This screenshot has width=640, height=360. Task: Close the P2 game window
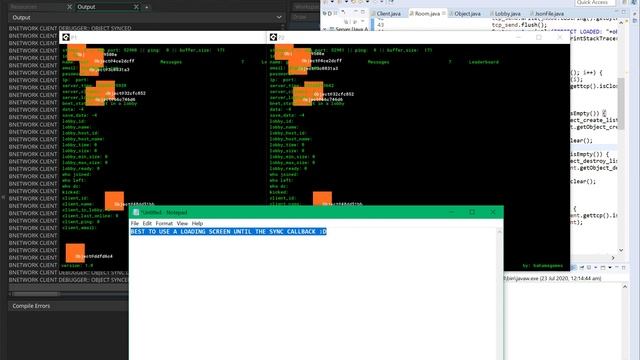click(560, 38)
